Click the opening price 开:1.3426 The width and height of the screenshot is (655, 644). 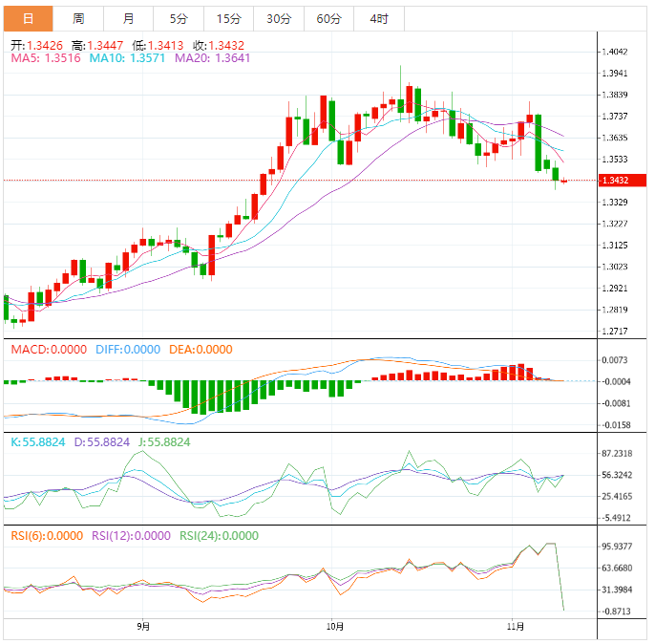[x=36, y=45]
